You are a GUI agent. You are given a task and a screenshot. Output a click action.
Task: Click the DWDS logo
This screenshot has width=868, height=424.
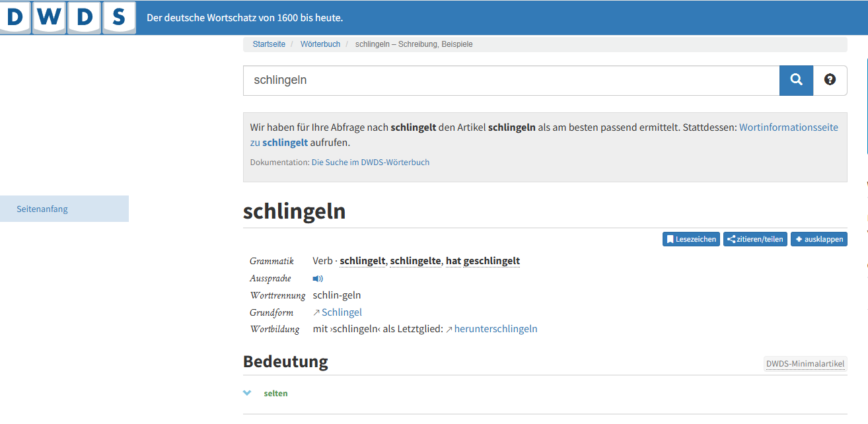[68, 18]
